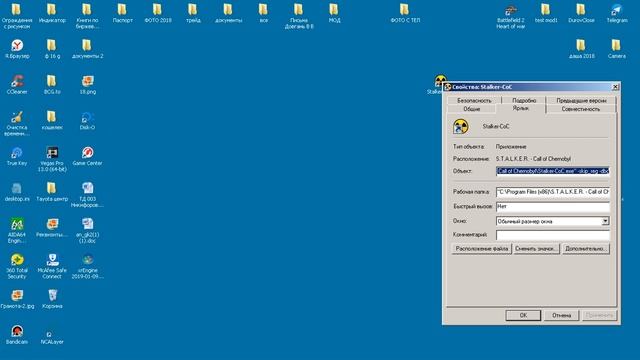Select the DurovClose folder icon
640x360 pixels.
click(x=581, y=13)
